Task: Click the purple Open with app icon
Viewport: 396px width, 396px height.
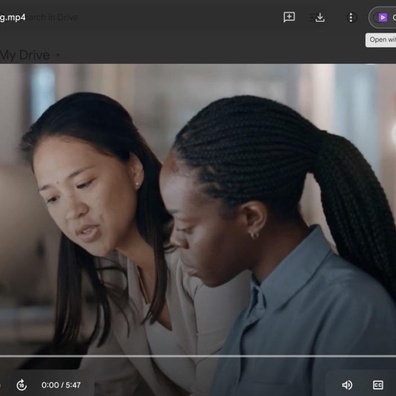Action: click(x=382, y=17)
